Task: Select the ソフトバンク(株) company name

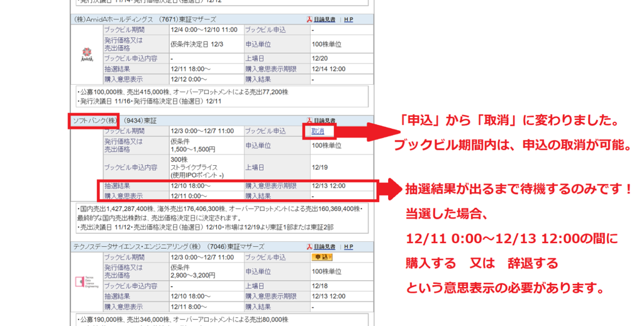Action: click(94, 121)
